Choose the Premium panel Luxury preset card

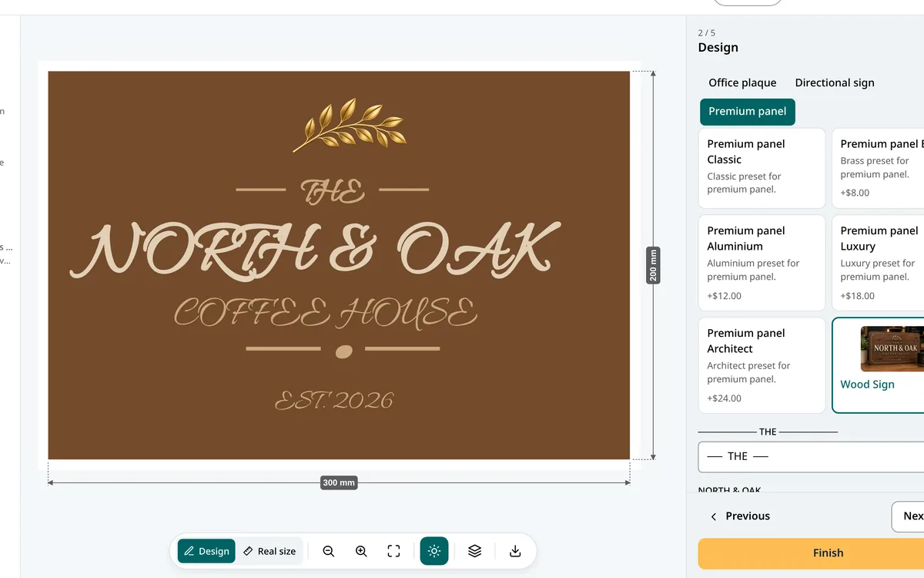(x=878, y=263)
